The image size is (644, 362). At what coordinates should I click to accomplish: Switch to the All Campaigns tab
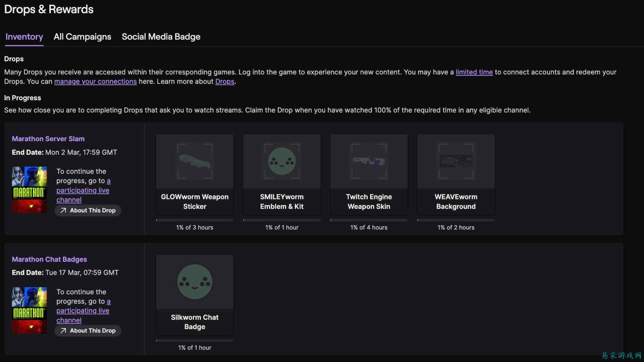click(82, 37)
